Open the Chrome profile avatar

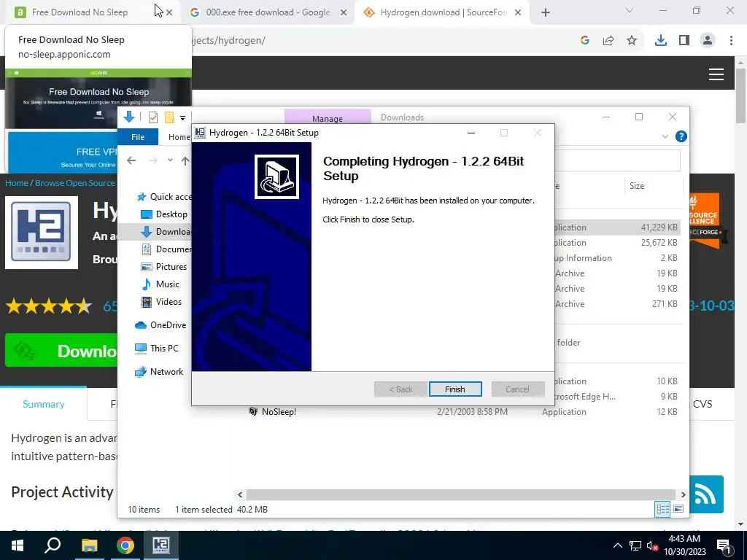pos(708,41)
